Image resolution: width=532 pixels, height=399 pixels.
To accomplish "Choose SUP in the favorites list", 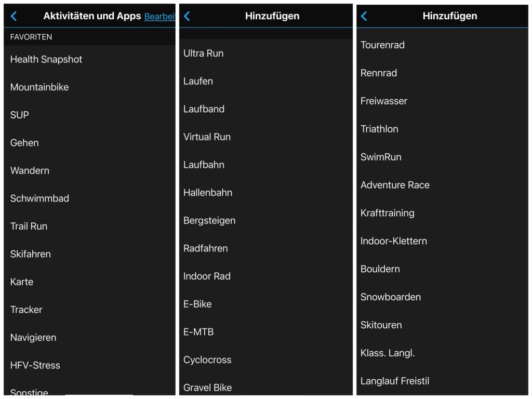I will [20, 115].
